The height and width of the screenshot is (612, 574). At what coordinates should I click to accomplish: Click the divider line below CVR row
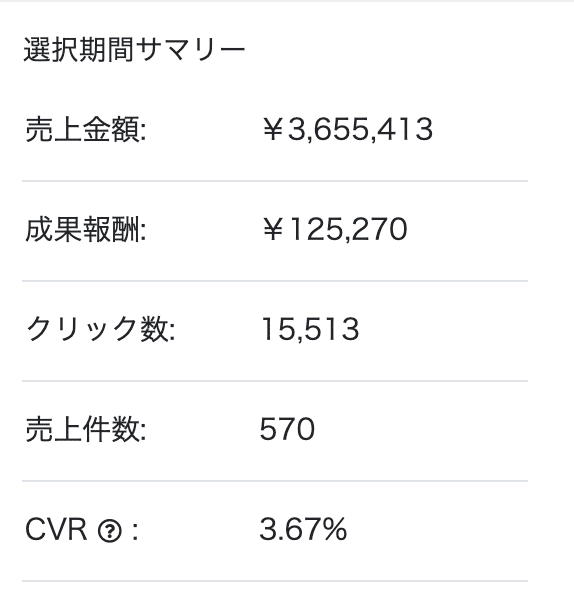pos(275,581)
